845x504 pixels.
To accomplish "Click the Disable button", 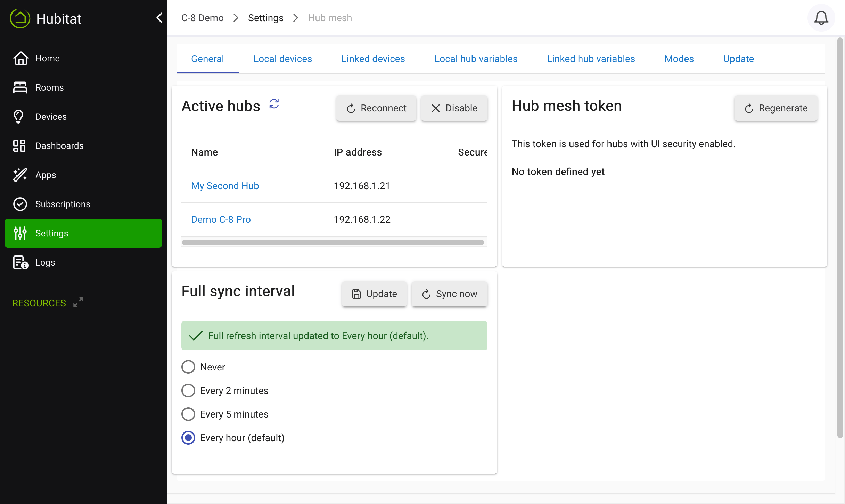I will point(454,108).
